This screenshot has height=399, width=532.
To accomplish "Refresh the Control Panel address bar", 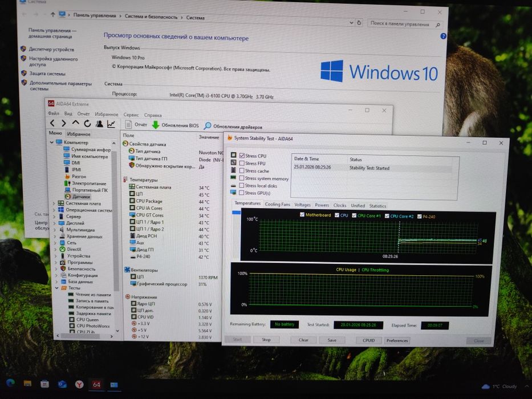I will (x=359, y=23).
